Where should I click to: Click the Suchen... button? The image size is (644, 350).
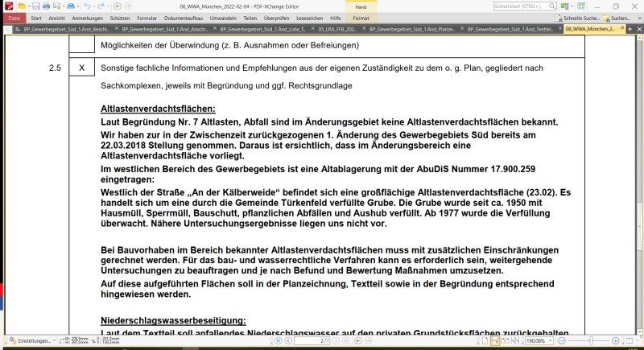click(617, 18)
